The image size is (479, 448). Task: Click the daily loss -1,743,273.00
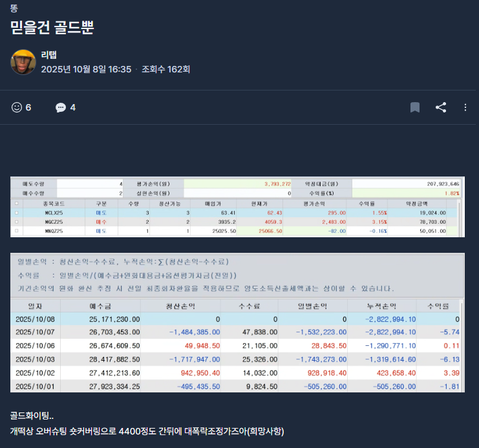tap(321, 359)
